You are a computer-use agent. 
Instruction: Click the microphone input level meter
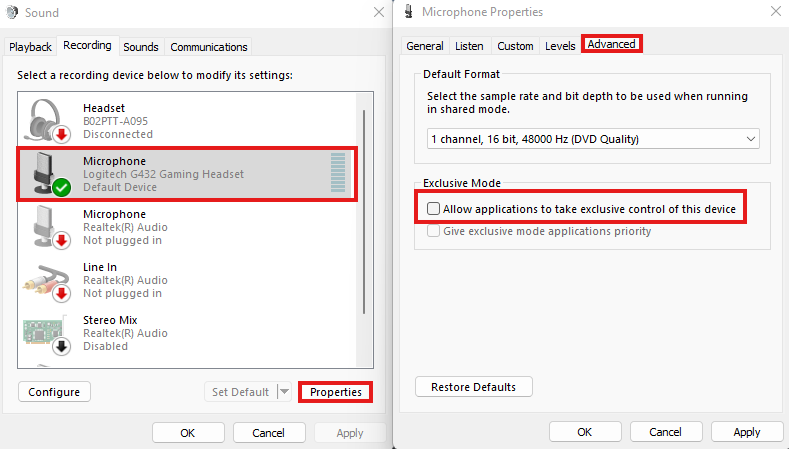coord(338,173)
